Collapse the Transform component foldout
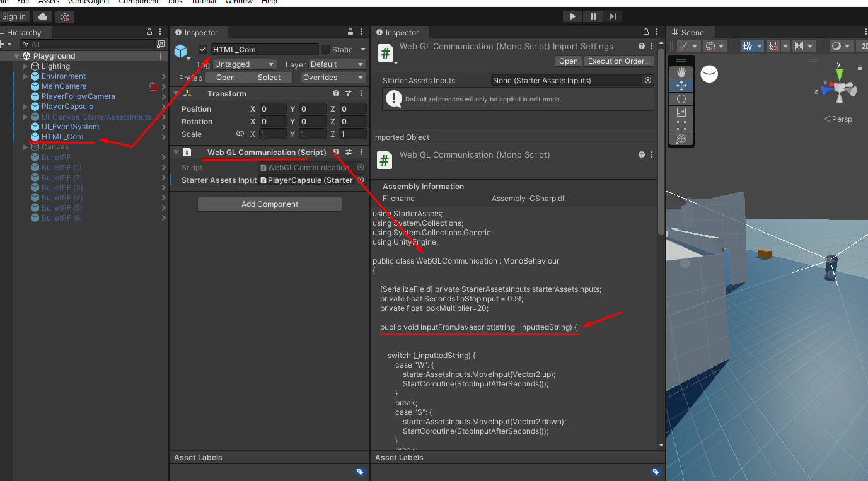 click(x=176, y=93)
